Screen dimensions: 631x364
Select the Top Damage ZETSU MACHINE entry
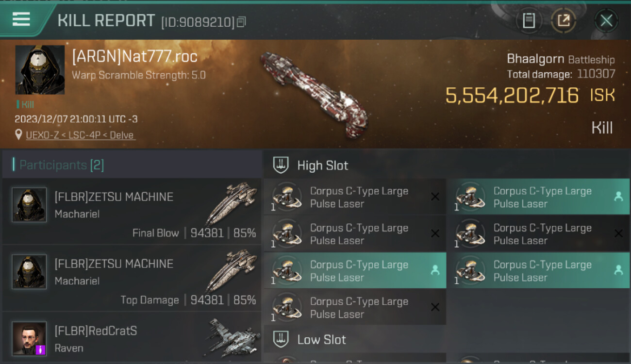[x=132, y=279]
